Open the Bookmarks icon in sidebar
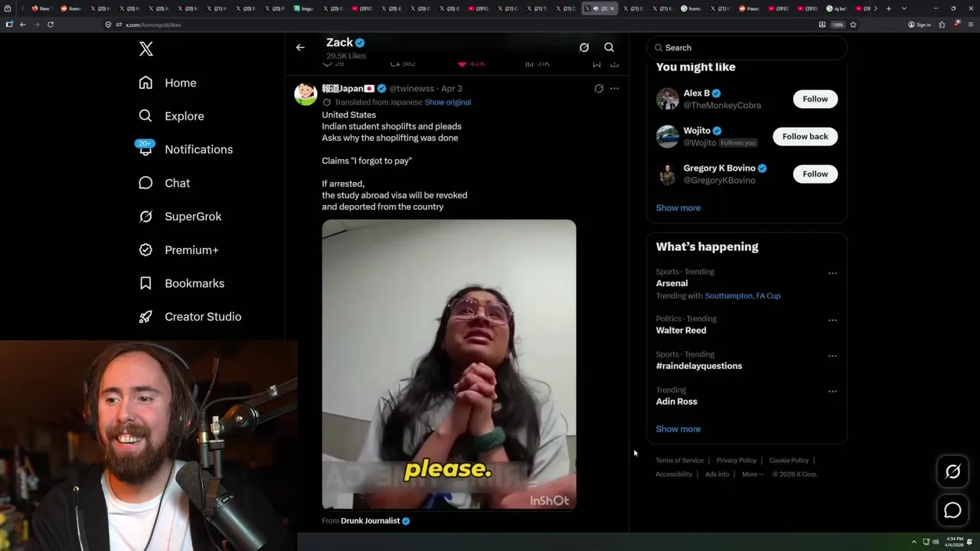This screenshot has height=551, width=980. 145,283
